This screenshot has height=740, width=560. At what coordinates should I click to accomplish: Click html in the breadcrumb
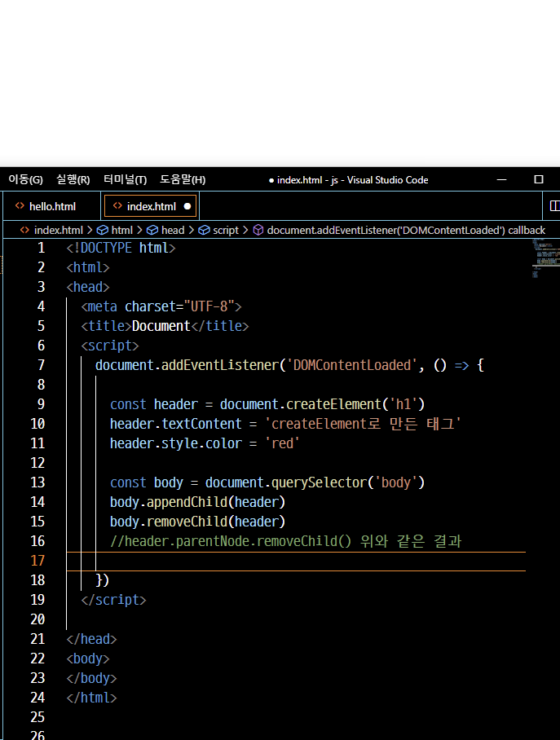pos(121,231)
